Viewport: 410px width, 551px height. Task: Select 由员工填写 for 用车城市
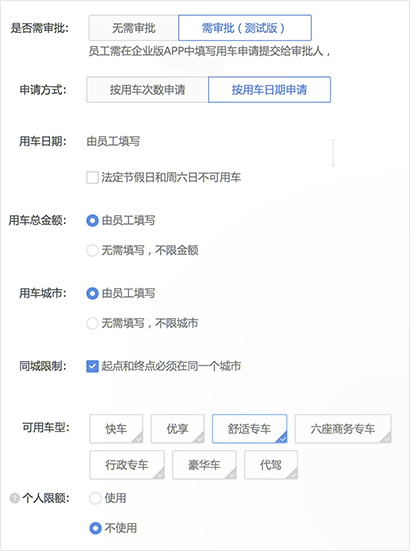click(x=92, y=293)
